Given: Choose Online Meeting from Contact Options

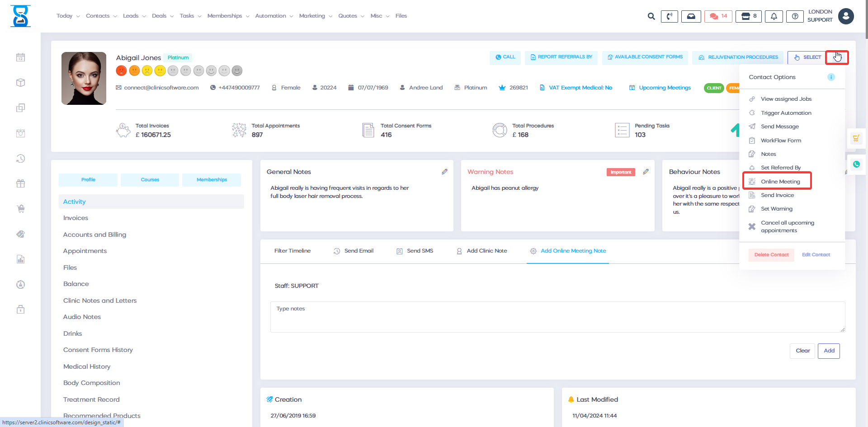Looking at the screenshot, I should tap(780, 182).
